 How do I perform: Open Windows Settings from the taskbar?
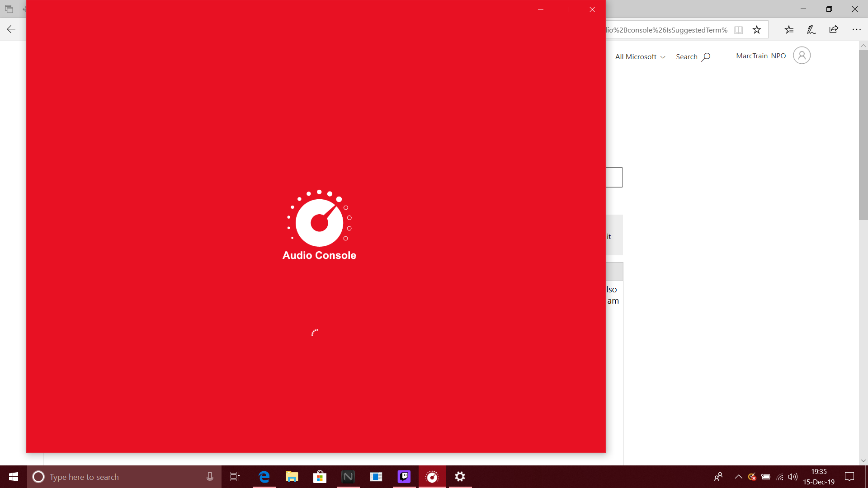coord(460,477)
